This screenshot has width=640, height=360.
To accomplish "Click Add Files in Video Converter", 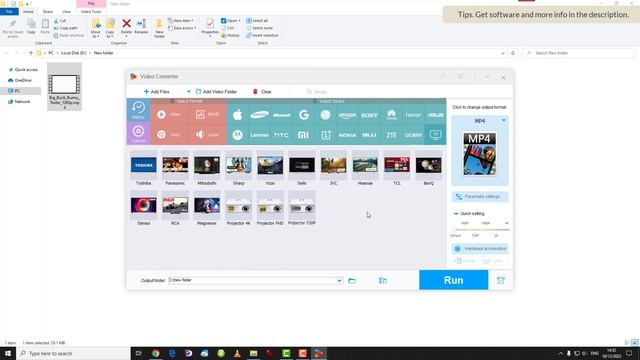I will coord(156,91).
